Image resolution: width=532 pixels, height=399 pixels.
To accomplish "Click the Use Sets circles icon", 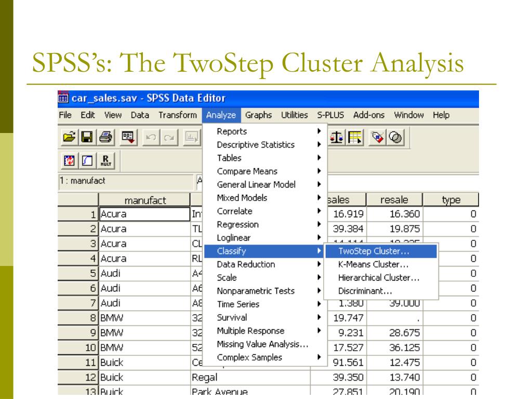I will pyautogui.click(x=395, y=137).
